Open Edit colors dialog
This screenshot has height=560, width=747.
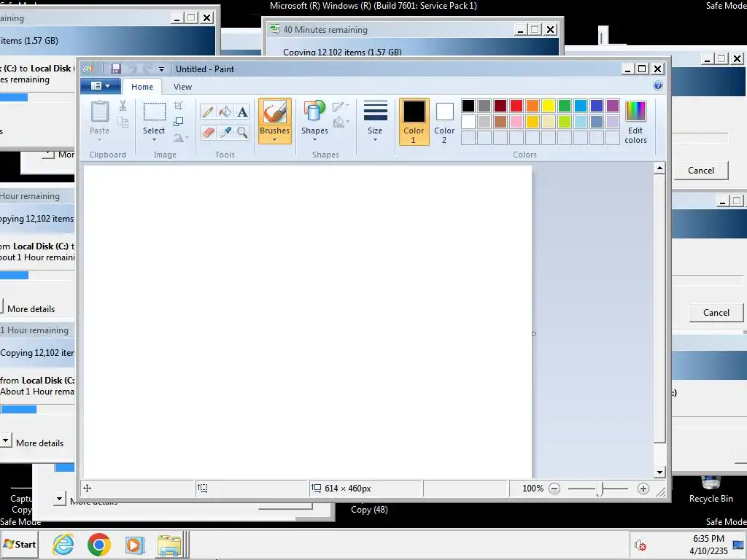pyautogui.click(x=635, y=122)
